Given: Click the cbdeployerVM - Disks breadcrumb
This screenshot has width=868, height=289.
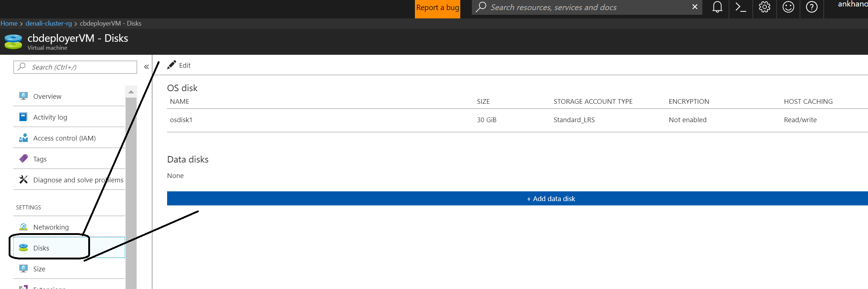Looking at the screenshot, I should pos(111,23).
